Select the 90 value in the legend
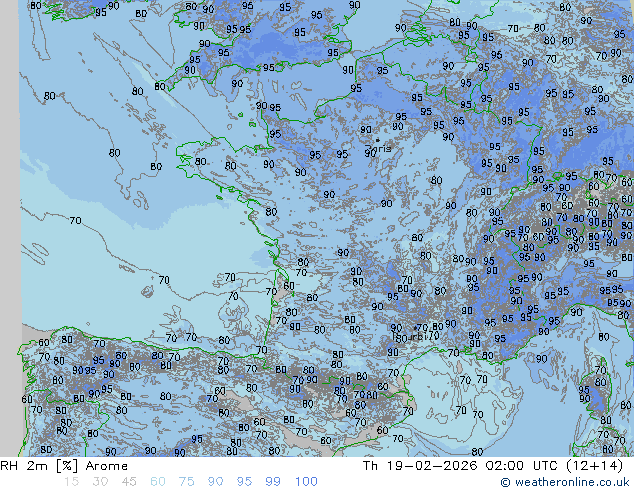 pyautogui.click(x=216, y=482)
